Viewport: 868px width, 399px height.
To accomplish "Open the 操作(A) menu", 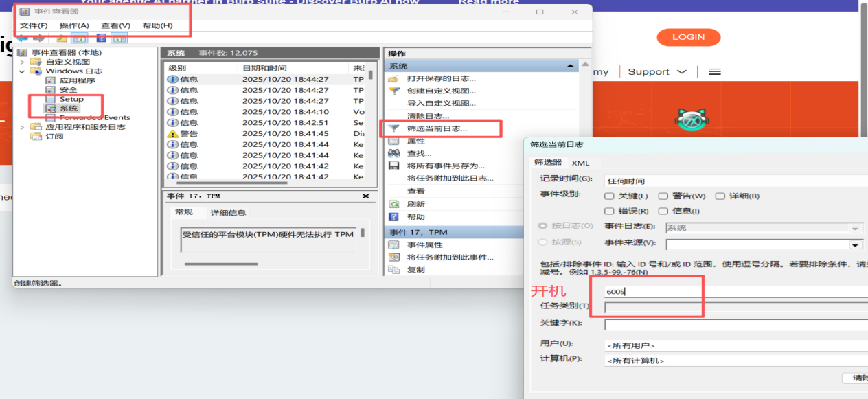I will pos(74,25).
